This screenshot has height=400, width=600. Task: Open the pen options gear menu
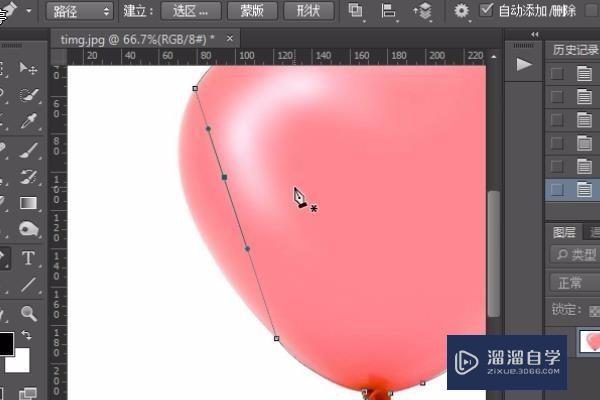pyautogui.click(x=461, y=10)
